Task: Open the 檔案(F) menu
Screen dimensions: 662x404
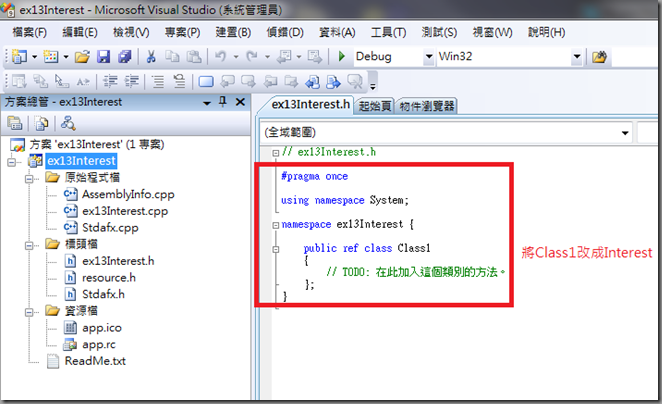Action: point(29,32)
